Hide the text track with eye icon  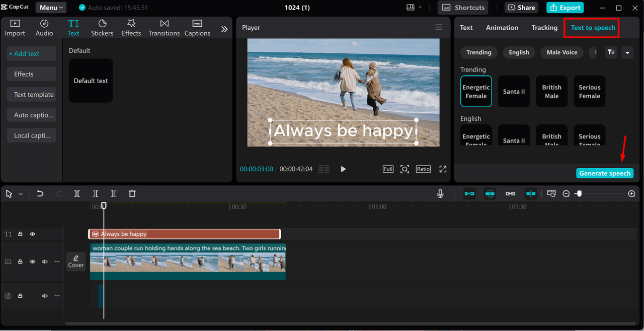point(33,234)
